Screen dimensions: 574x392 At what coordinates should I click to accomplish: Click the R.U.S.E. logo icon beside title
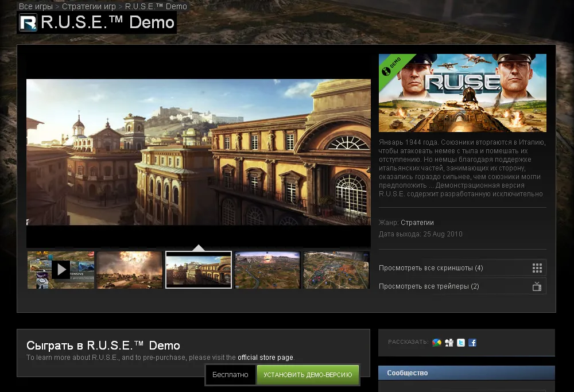pyautogui.click(x=28, y=22)
